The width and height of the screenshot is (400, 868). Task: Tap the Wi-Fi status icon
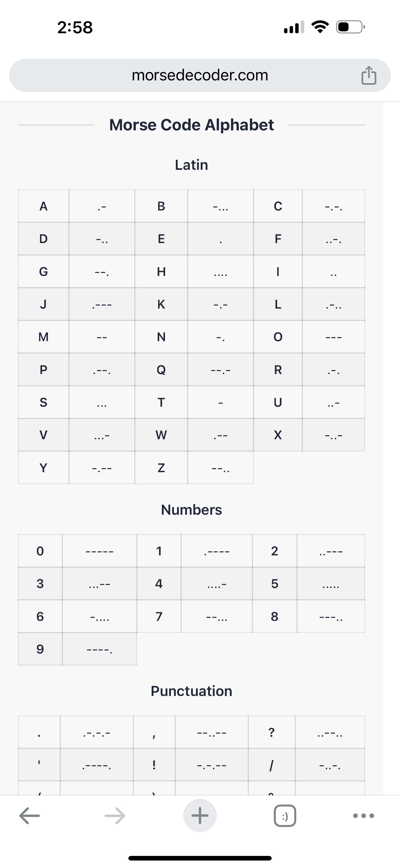point(320,27)
